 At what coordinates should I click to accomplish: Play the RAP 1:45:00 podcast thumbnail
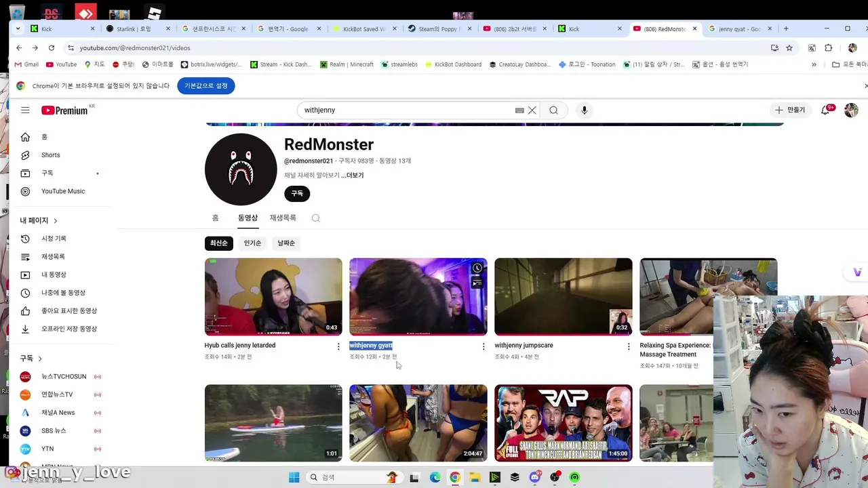pyautogui.click(x=564, y=424)
